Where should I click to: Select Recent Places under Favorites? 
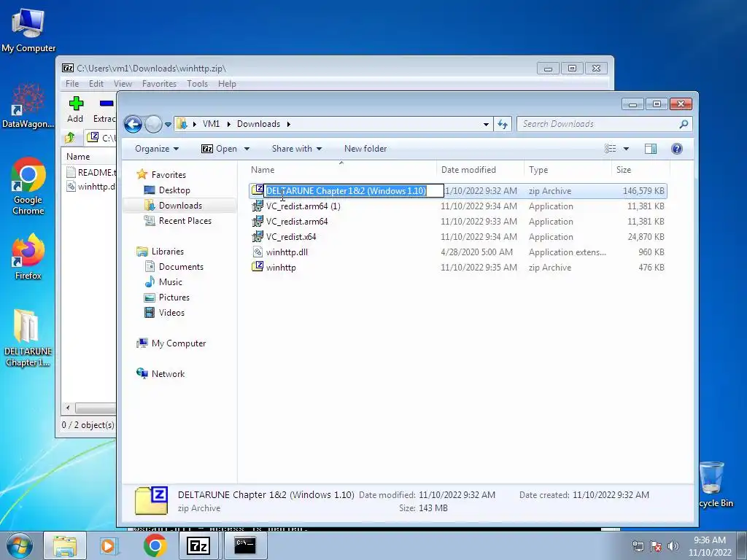click(x=185, y=220)
